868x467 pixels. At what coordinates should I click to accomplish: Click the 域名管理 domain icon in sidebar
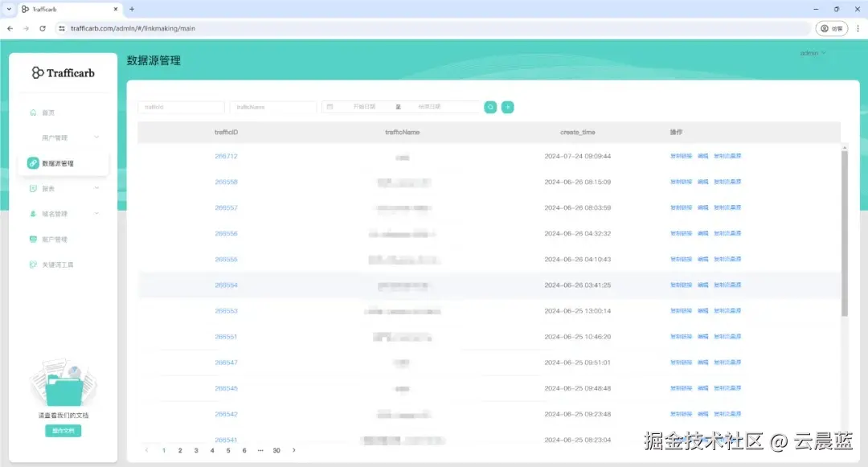point(33,214)
